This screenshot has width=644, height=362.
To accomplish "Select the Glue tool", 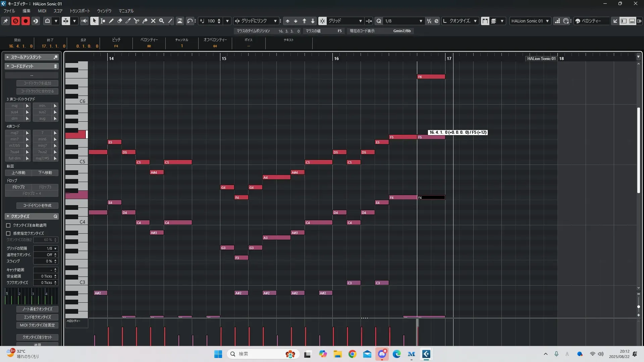I will click(145, 21).
